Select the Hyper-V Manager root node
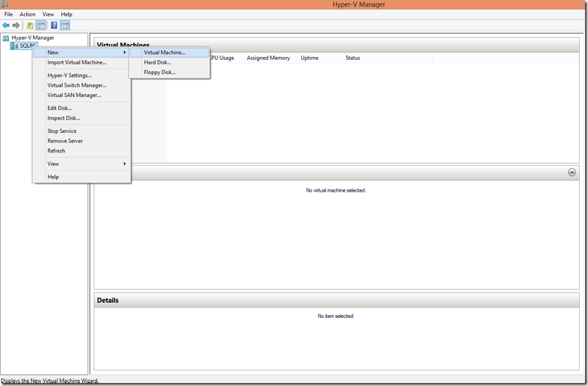 [32, 37]
